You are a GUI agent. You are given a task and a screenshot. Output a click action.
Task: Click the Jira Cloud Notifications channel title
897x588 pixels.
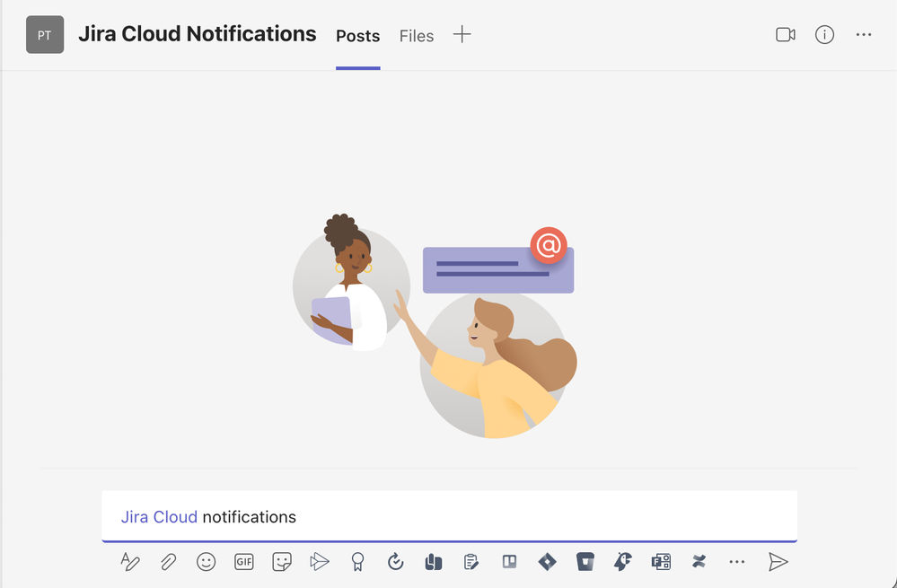[197, 33]
